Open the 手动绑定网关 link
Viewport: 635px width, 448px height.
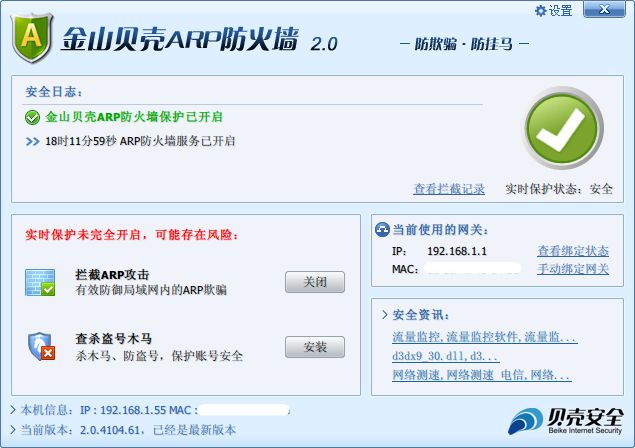click(x=573, y=269)
